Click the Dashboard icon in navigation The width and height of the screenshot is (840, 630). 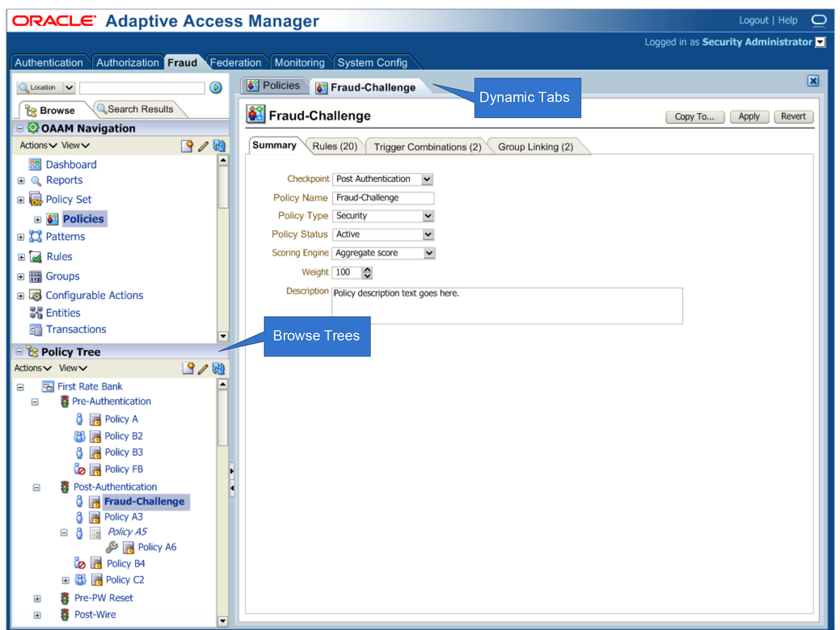pos(35,164)
